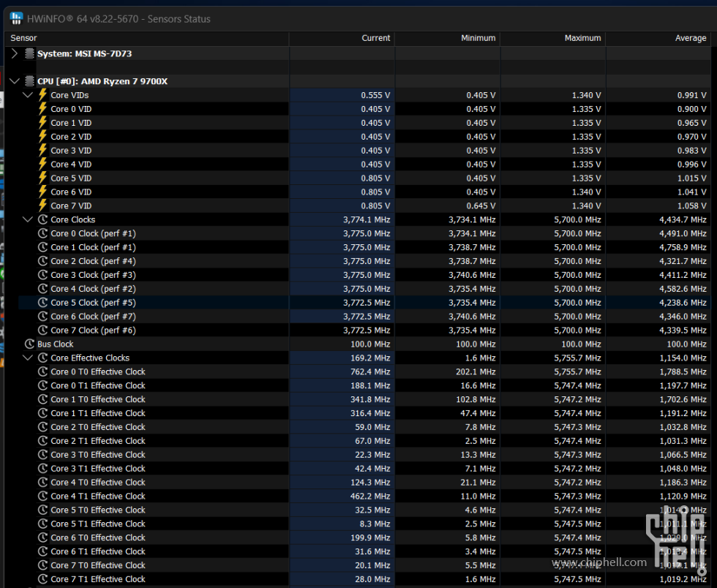The height and width of the screenshot is (588, 717).
Task: Click the clock icon of Bus Clock
Action: 29,344
